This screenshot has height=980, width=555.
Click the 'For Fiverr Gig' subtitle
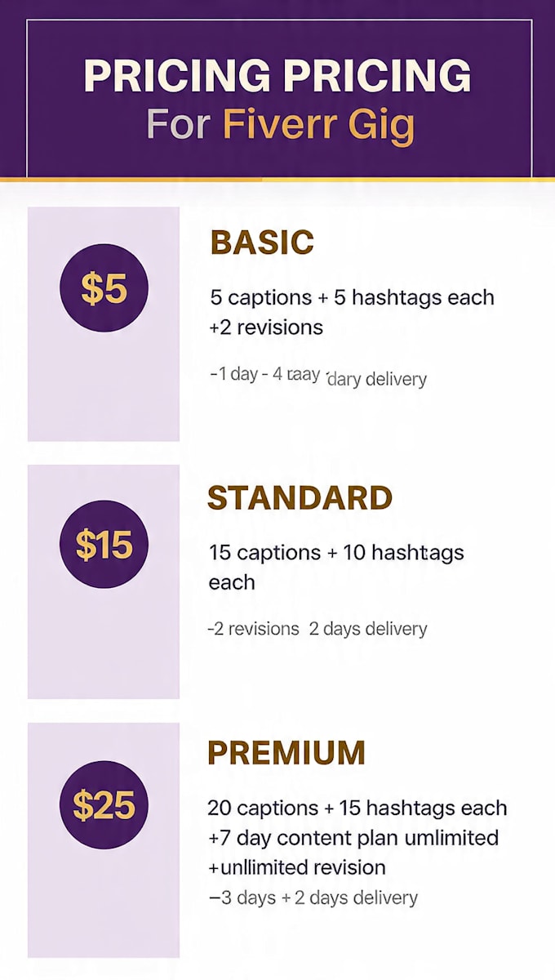coord(281,126)
